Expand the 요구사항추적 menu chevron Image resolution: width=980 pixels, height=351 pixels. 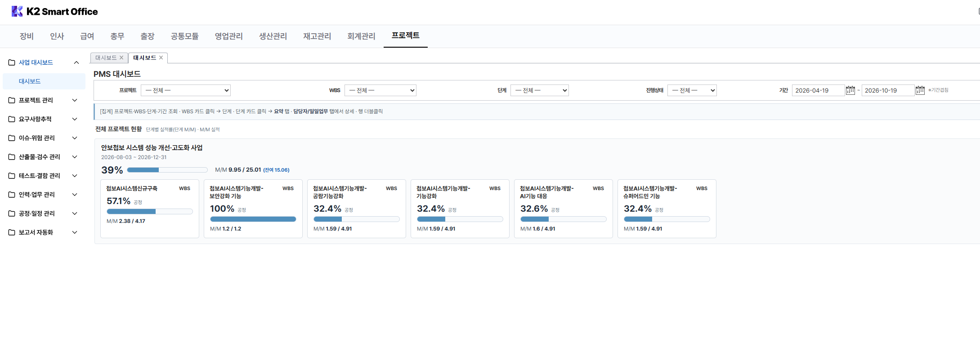tap(75, 119)
